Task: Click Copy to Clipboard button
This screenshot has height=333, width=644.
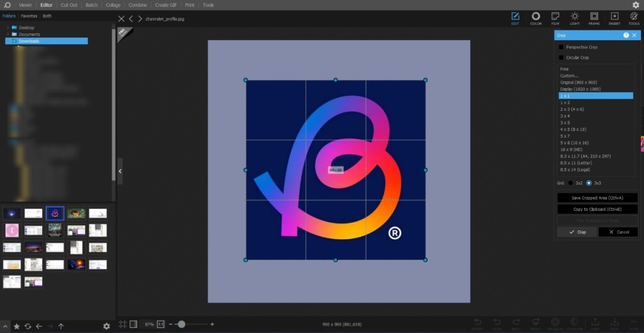Action: (x=597, y=209)
